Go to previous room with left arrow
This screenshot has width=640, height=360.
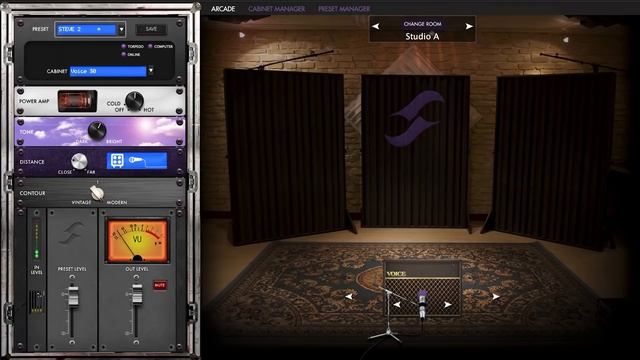pos(376,26)
